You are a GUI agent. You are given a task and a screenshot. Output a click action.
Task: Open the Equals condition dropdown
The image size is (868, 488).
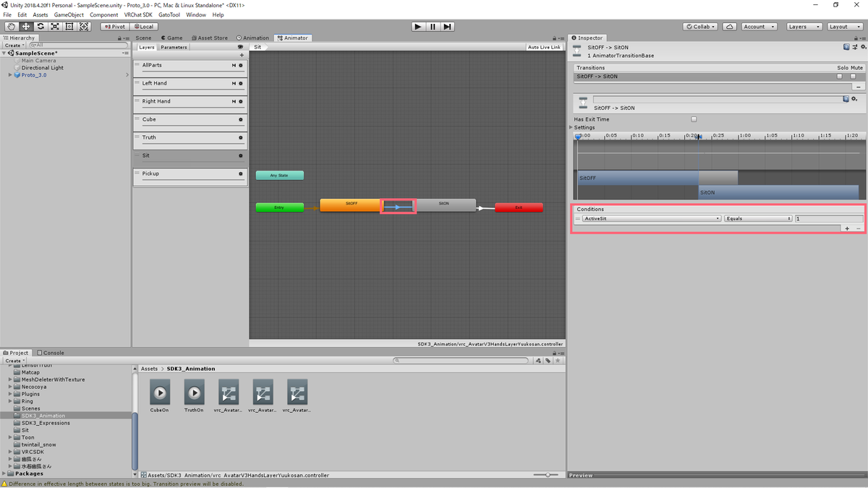point(757,218)
